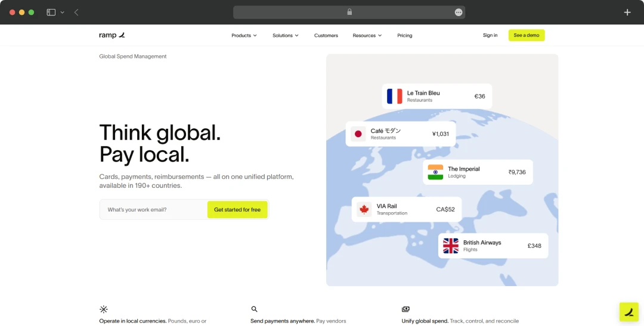This screenshot has height=326, width=644.
Task: Click the €36 amount
Action: tap(479, 97)
